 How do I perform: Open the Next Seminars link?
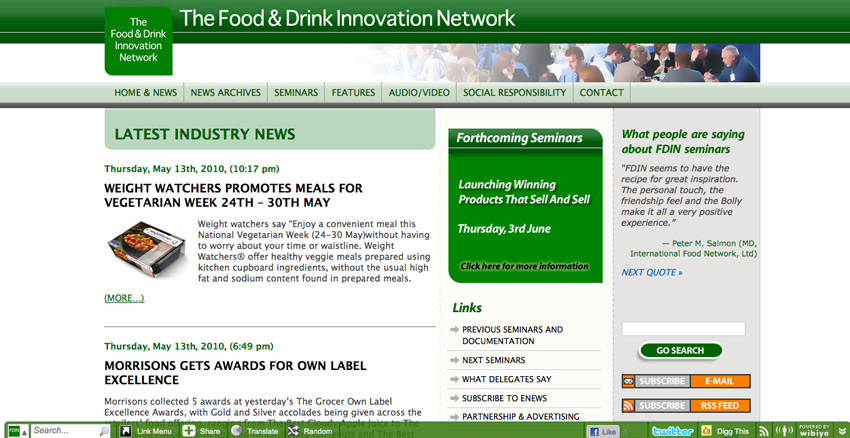pyautogui.click(x=493, y=360)
